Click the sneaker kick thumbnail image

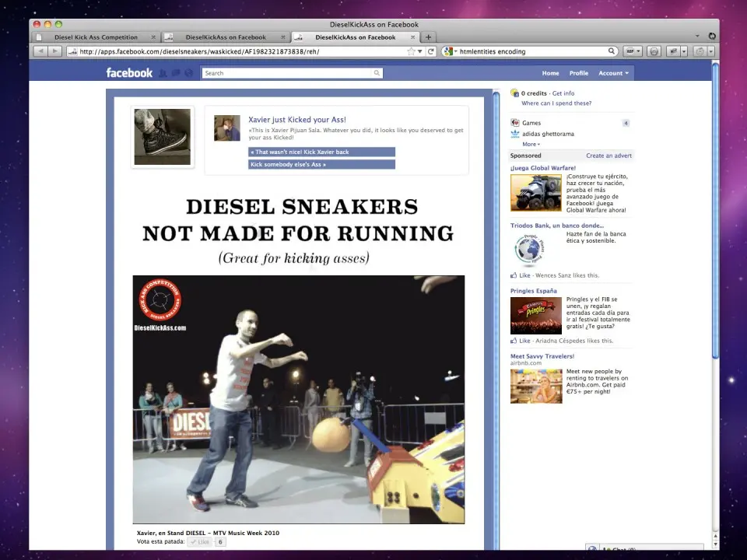tap(163, 137)
